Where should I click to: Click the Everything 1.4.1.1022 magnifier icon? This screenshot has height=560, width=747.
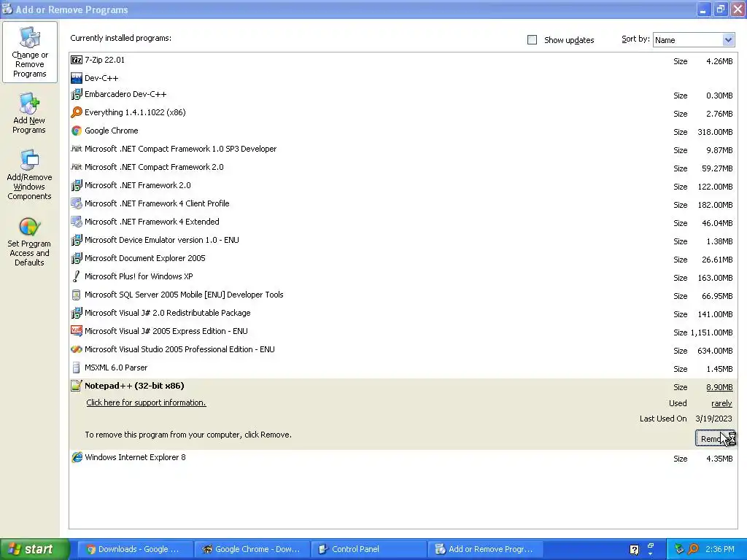(x=76, y=112)
